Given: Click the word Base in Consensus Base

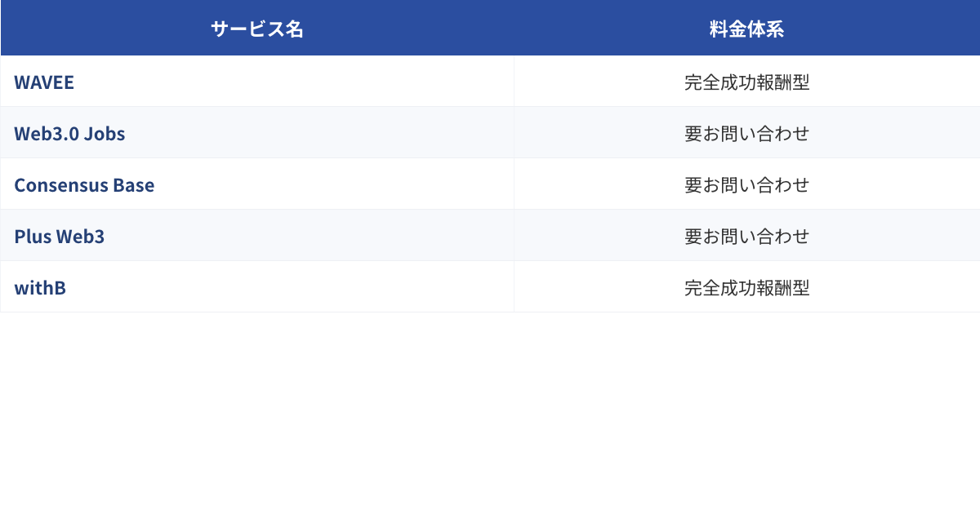Looking at the screenshot, I should 134,185.
